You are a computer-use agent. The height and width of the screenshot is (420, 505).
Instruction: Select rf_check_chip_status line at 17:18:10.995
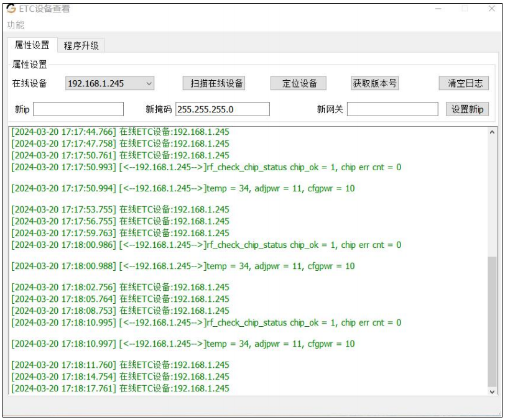pyautogui.click(x=206, y=323)
